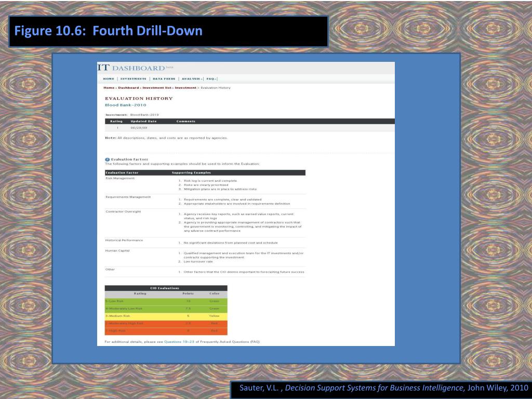Click the Comments column header
The image size is (532, 399).
click(x=185, y=122)
